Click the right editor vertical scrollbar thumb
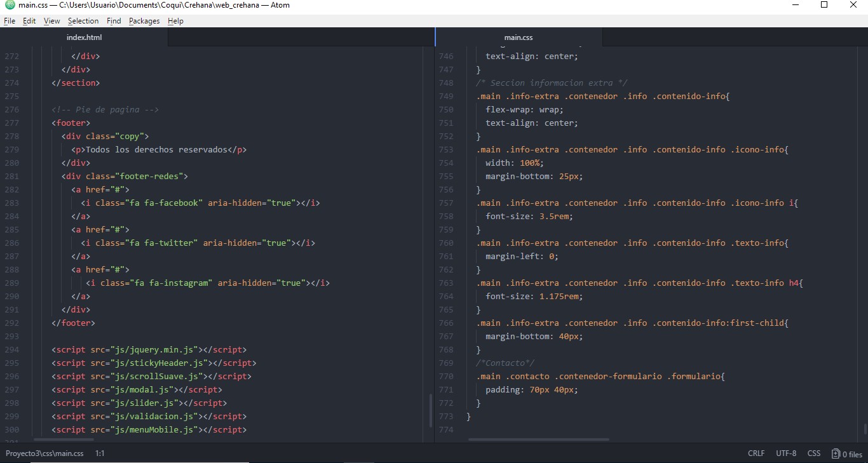 [865, 429]
